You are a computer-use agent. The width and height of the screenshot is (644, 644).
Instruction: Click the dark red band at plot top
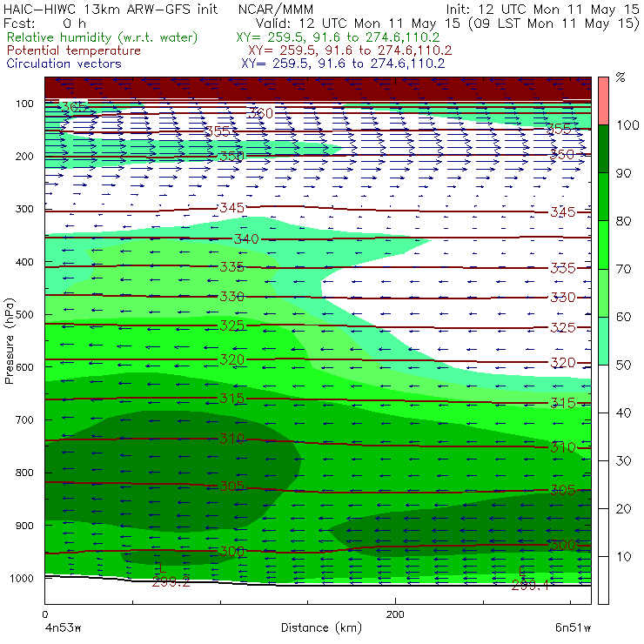click(318, 88)
